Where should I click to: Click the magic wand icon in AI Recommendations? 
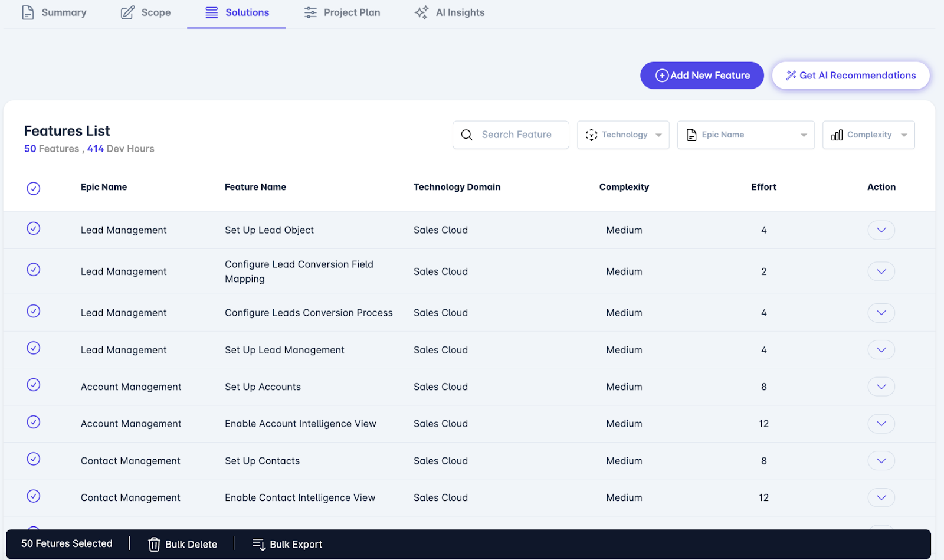[x=791, y=76]
